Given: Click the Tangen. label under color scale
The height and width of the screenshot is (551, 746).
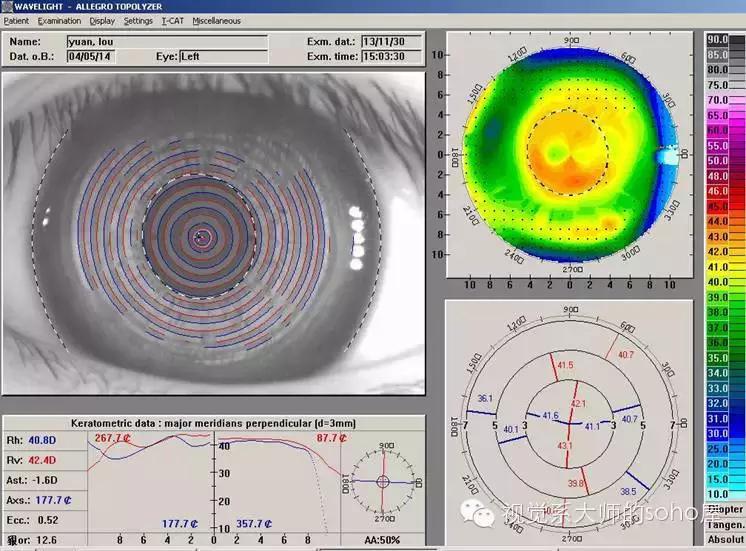Looking at the screenshot, I should pos(726,525).
